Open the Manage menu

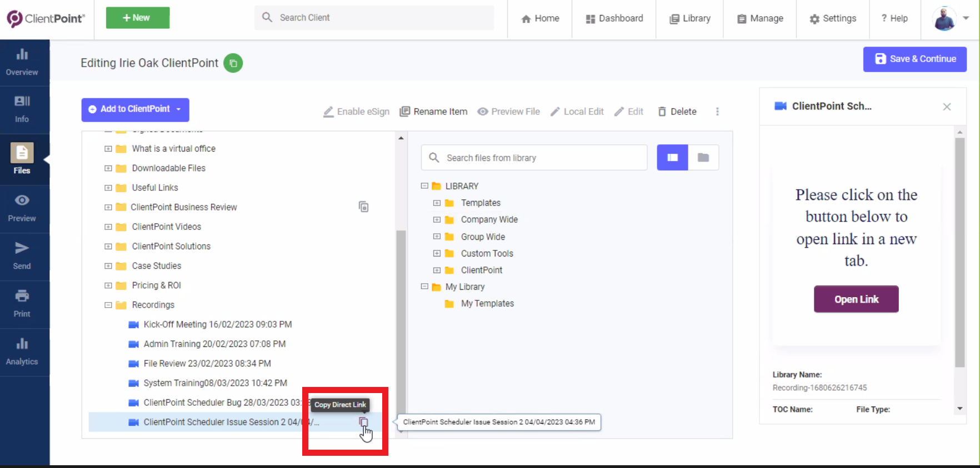point(760,19)
